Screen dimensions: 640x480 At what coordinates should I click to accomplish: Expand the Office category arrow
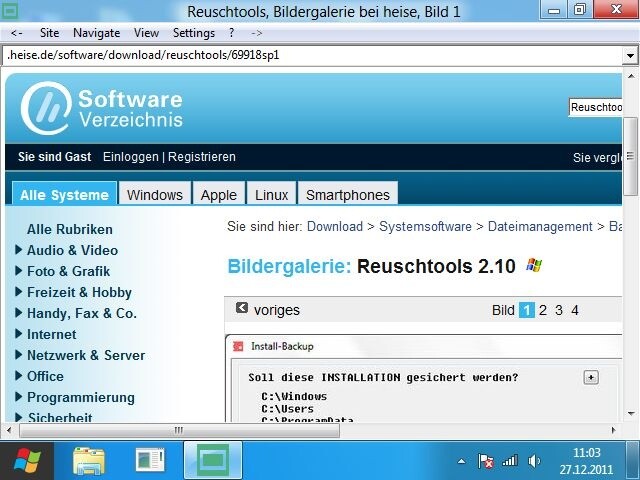[18, 376]
